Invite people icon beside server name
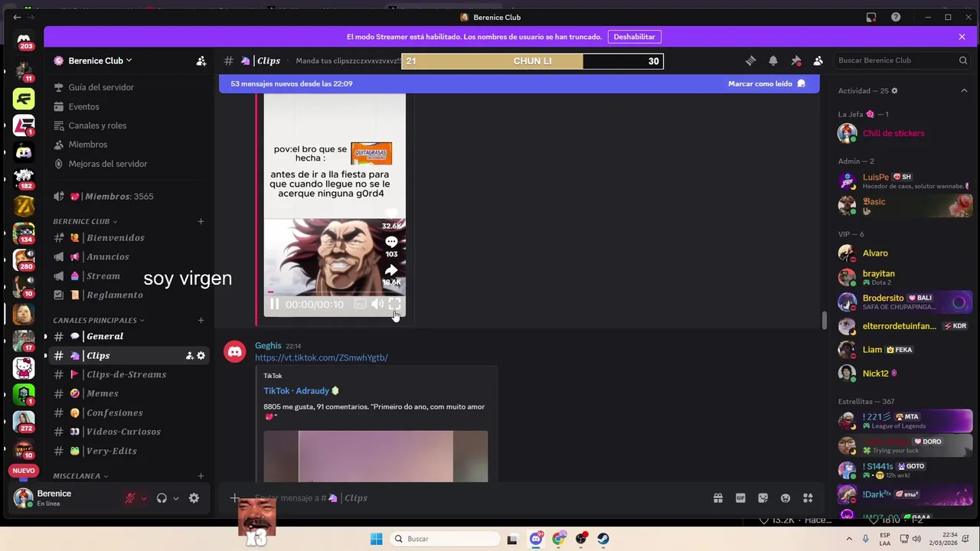The height and width of the screenshot is (551, 980). (x=201, y=60)
